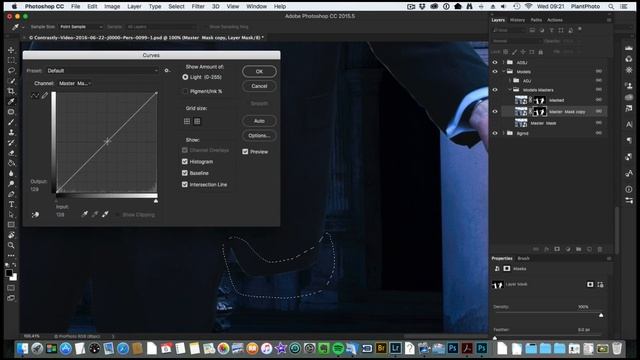Select the Eraser tool
The image size is (640, 360).
[11, 153]
